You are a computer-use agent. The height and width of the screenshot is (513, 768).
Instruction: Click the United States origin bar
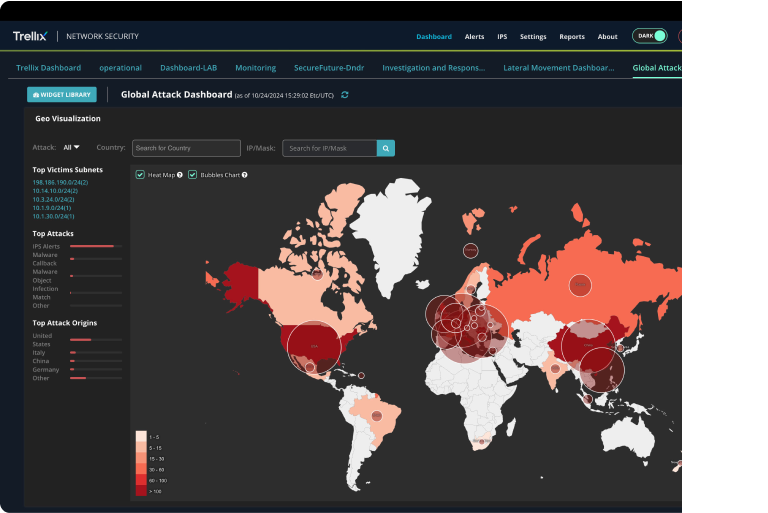tap(96, 340)
